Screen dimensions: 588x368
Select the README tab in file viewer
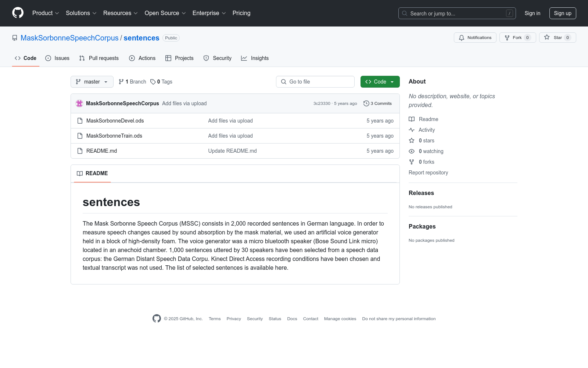click(92, 173)
